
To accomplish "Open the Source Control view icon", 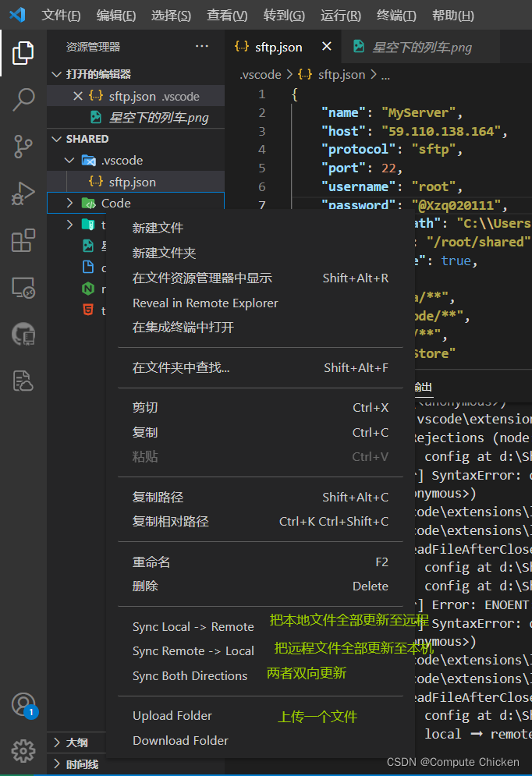I will pos(23,146).
